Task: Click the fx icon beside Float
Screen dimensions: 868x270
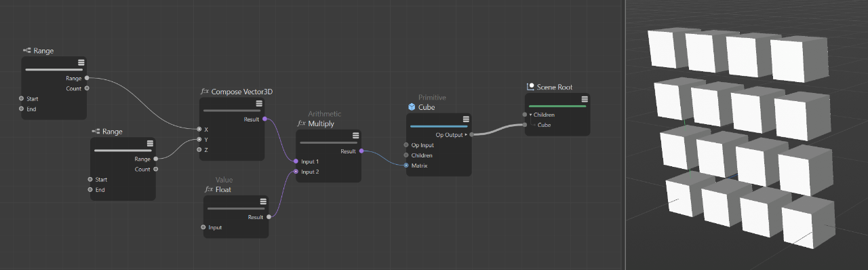Action: pos(209,189)
